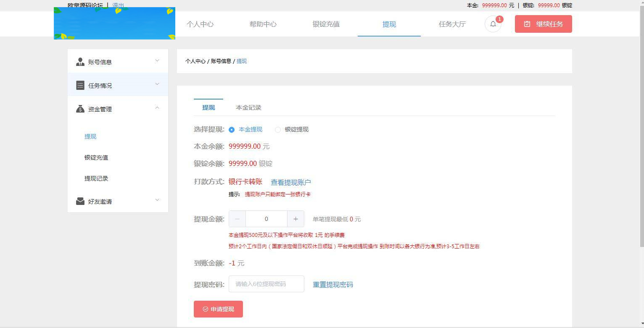
Task: Click the task status list icon
Action: point(80,85)
